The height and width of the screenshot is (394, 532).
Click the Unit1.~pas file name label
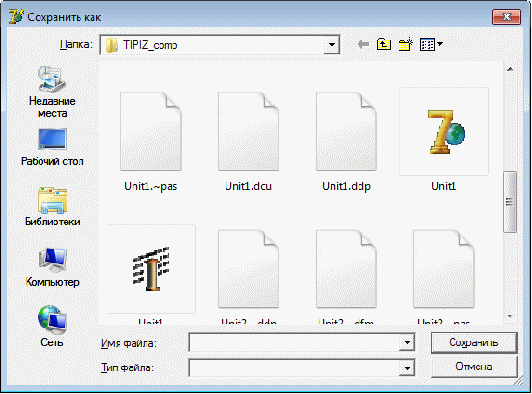[151, 186]
